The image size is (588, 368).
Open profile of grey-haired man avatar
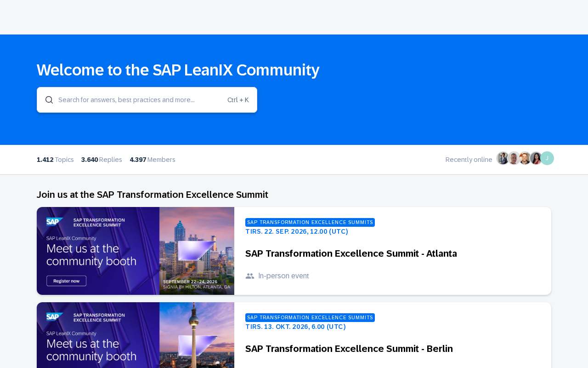coord(514,158)
